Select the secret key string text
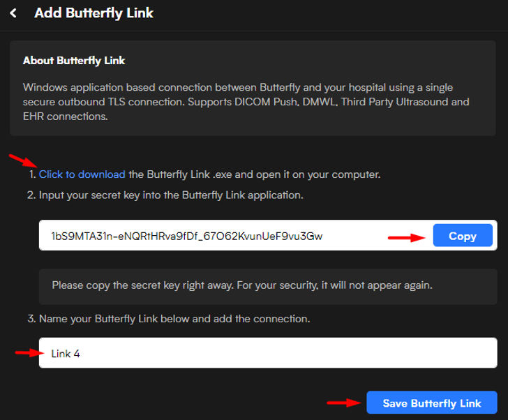508x420 pixels. 187,236
